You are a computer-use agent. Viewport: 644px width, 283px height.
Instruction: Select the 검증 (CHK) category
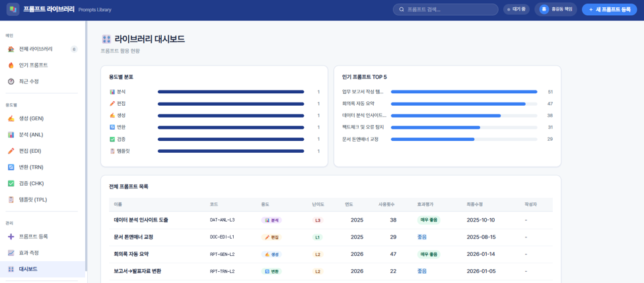[x=43, y=183]
